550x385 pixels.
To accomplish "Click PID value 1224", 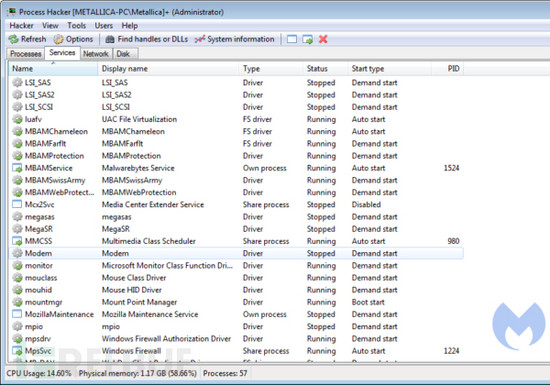I will [452, 351].
